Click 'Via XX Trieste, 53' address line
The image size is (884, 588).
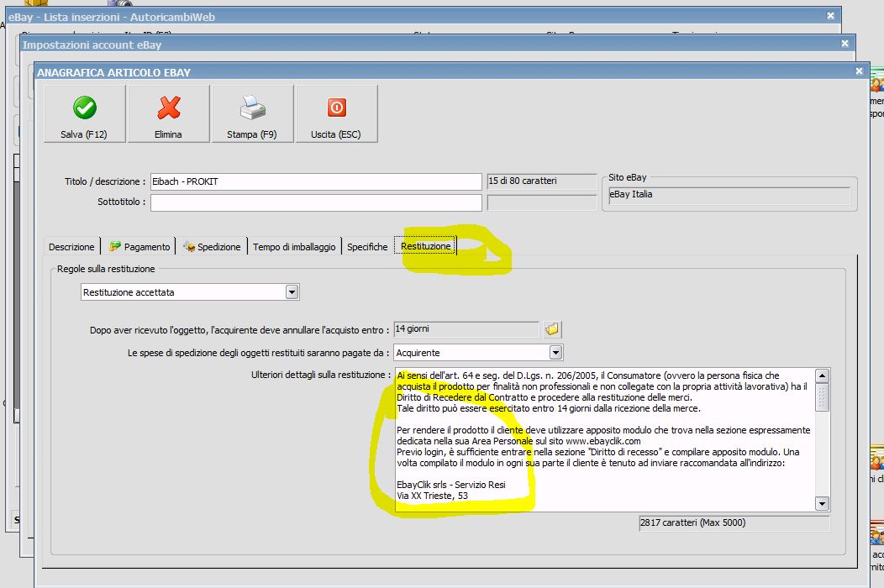(433, 496)
